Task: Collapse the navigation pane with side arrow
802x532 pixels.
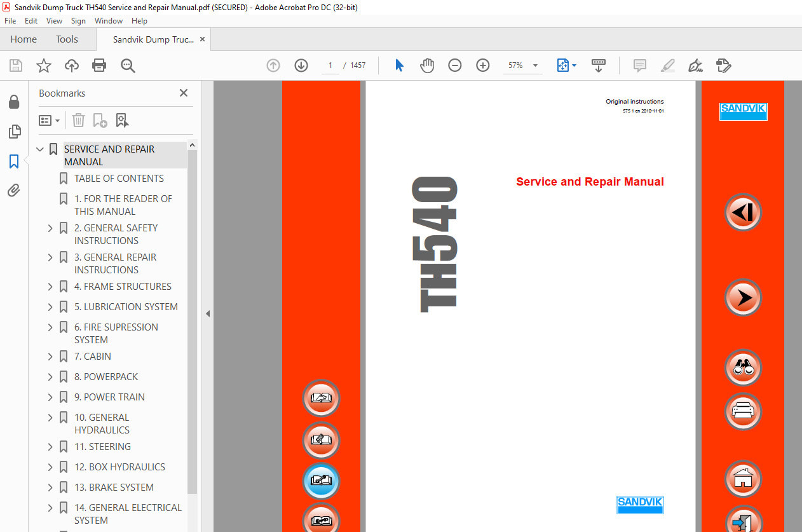Action: (x=208, y=313)
